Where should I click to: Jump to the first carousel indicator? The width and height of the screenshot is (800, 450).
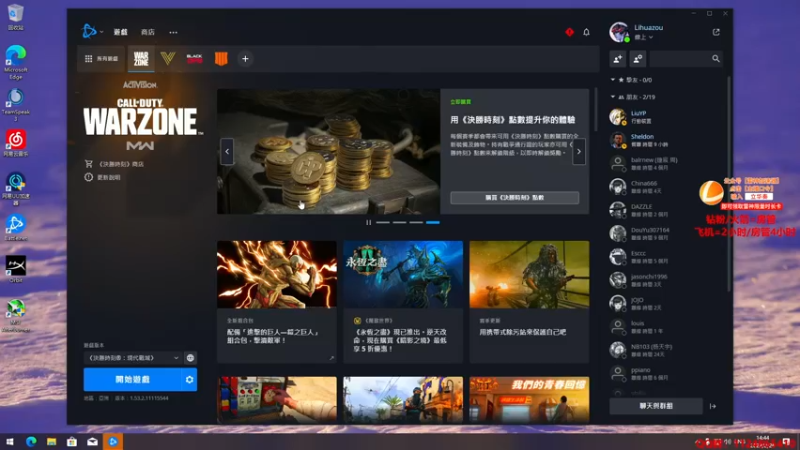[383, 222]
